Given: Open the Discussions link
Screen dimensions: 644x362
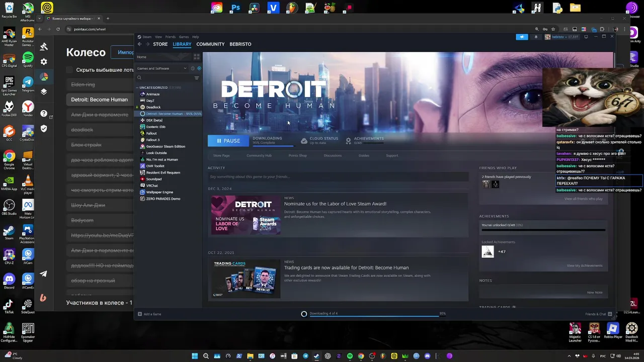Looking at the screenshot, I should click(x=333, y=155).
